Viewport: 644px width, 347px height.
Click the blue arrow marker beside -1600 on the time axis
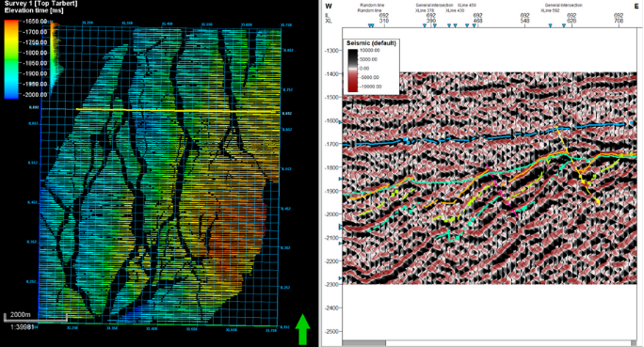340,122
